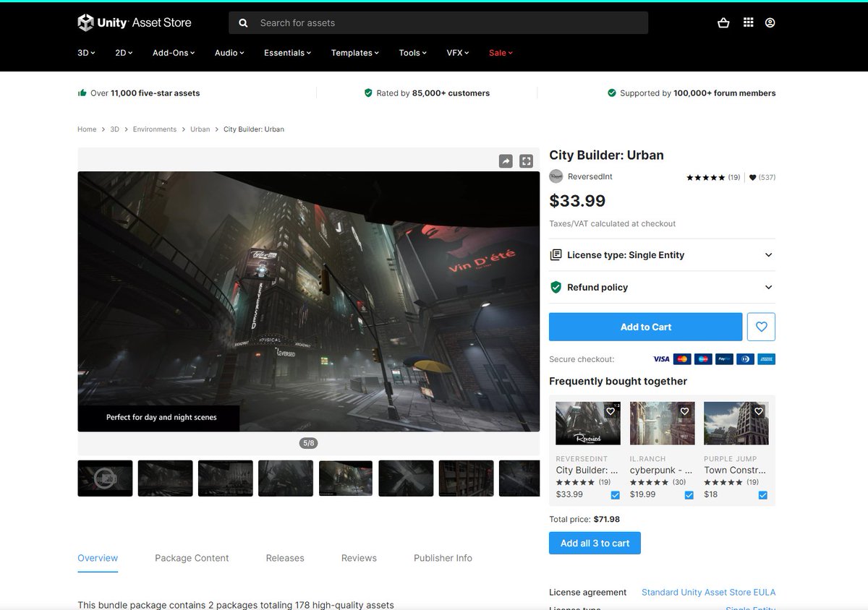
Task: Open the Templates dropdown menu
Action: (355, 53)
